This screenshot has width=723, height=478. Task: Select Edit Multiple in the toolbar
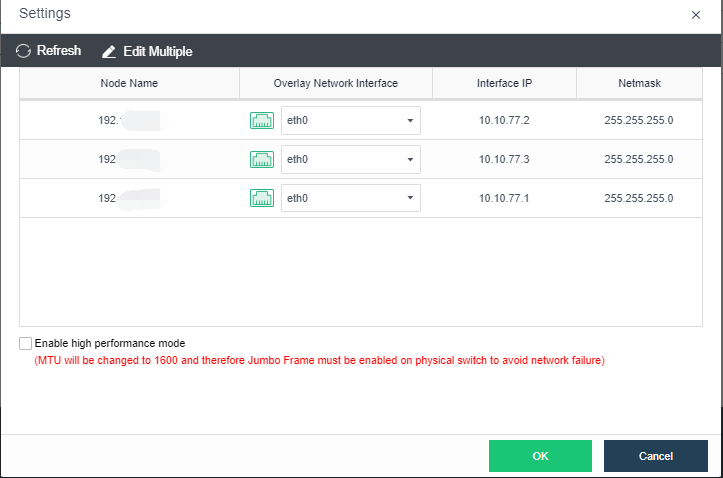click(157, 51)
